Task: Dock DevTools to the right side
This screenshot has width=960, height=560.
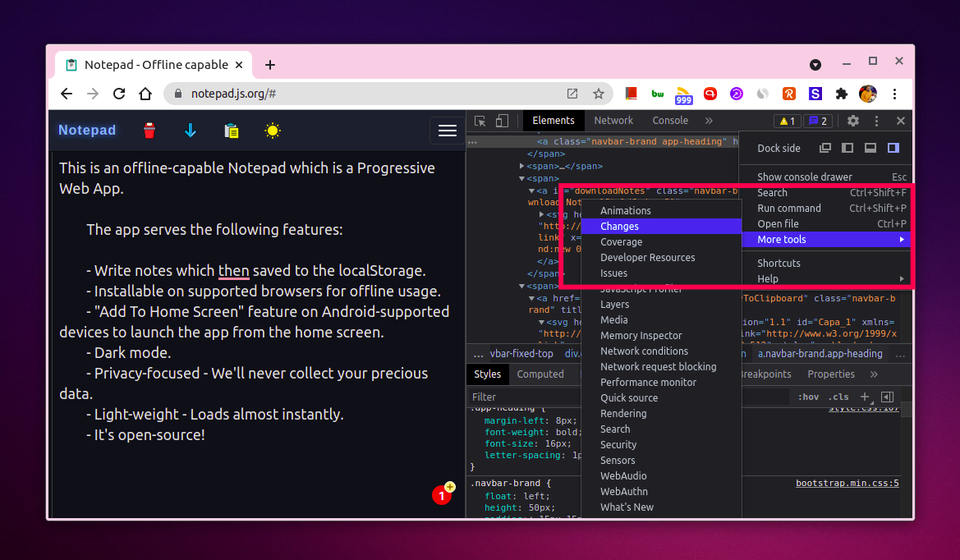Action: pyautogui.click(x=893, y=148)
